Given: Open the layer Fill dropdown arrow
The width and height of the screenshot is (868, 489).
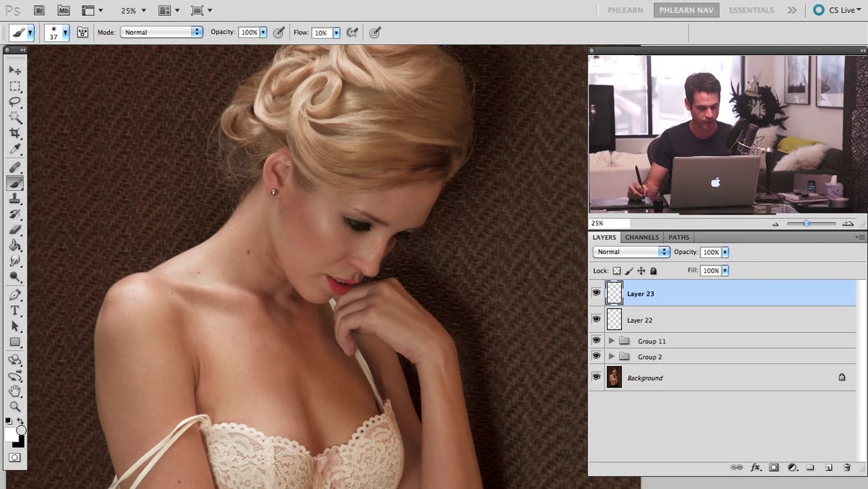Looking at the screenshot, I should click(725, 271).
